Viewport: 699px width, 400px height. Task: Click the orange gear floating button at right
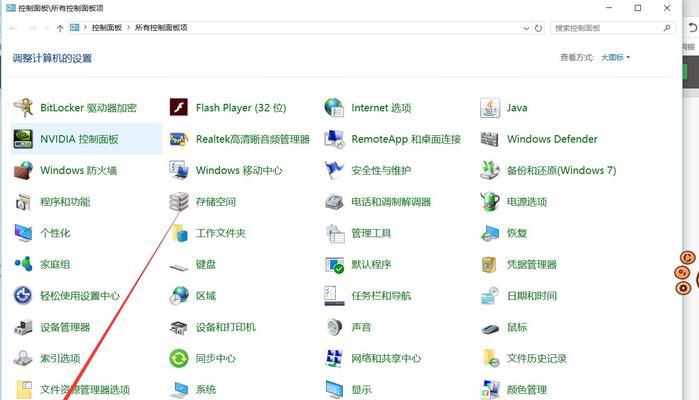click(683, 288)
